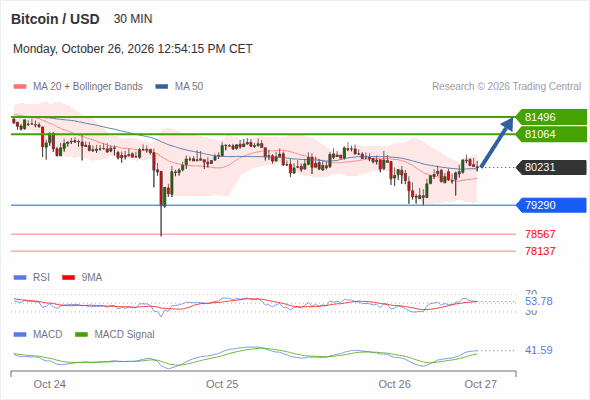Click the 80231 current price tag
Image resolution: width=590 pixels, height=400 pixels.
tap(551, 167)
